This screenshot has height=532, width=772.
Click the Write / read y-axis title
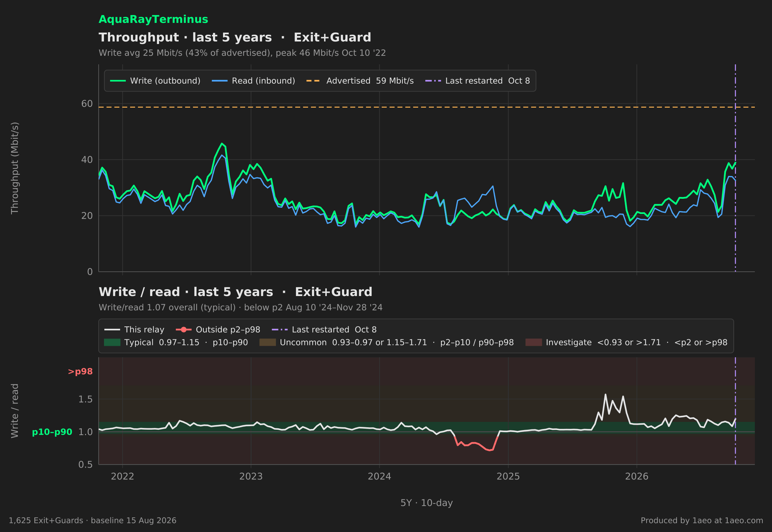point(15,411)
